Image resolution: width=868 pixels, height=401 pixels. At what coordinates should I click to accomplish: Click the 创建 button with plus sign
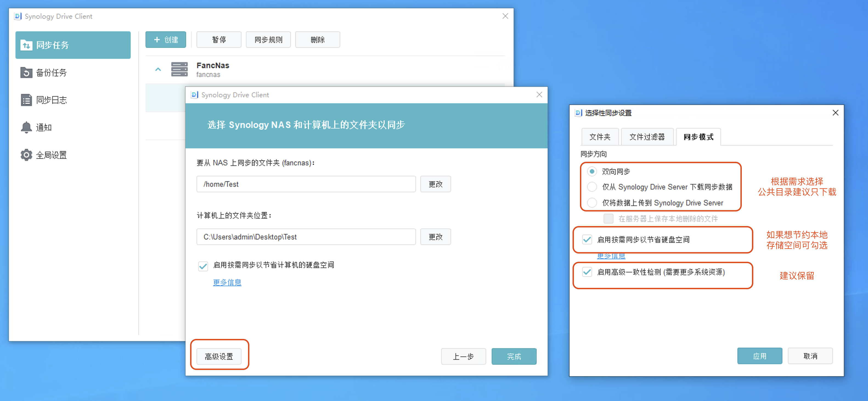pyautogui.click(x=166, y=40)
